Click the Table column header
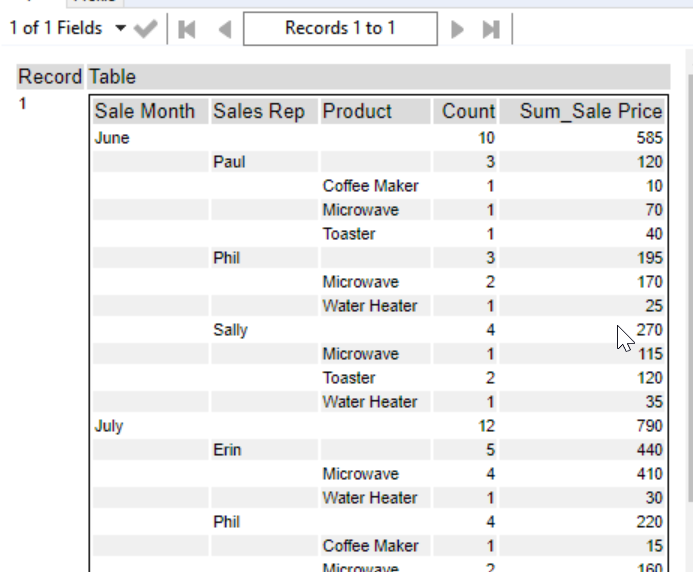 tap(112, 76)
